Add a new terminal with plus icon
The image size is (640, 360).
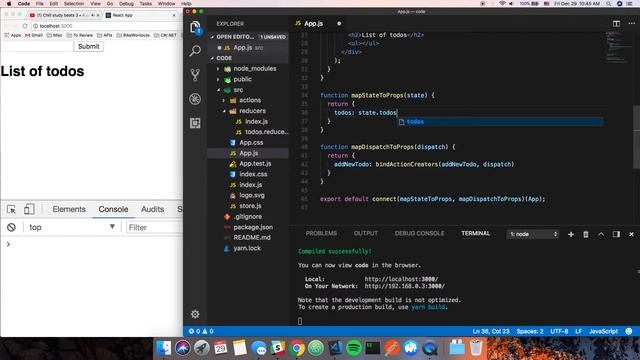[x=571, y=234]
